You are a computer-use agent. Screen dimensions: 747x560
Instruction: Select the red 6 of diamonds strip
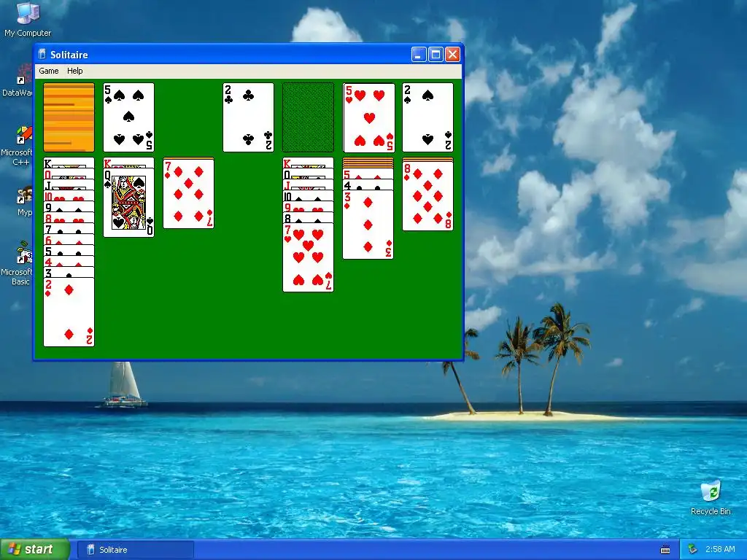point(69,240)
